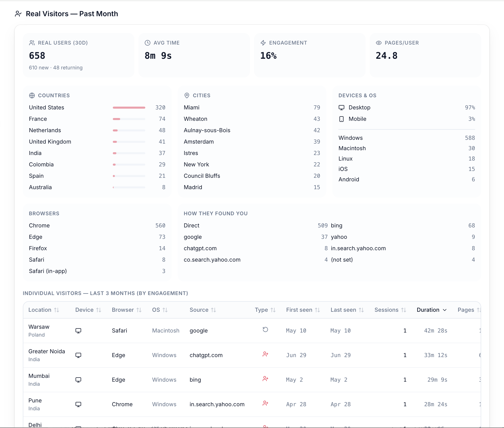
Task: Click Chrome in the browsers list
Action: point(39,225)
